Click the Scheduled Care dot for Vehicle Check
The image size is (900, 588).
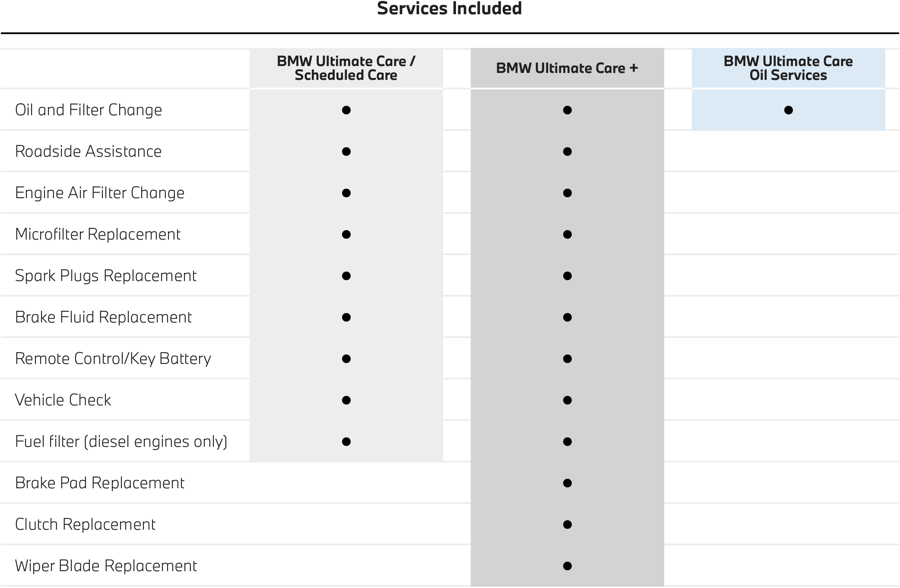pyautogui.click(x=346, y=400)
